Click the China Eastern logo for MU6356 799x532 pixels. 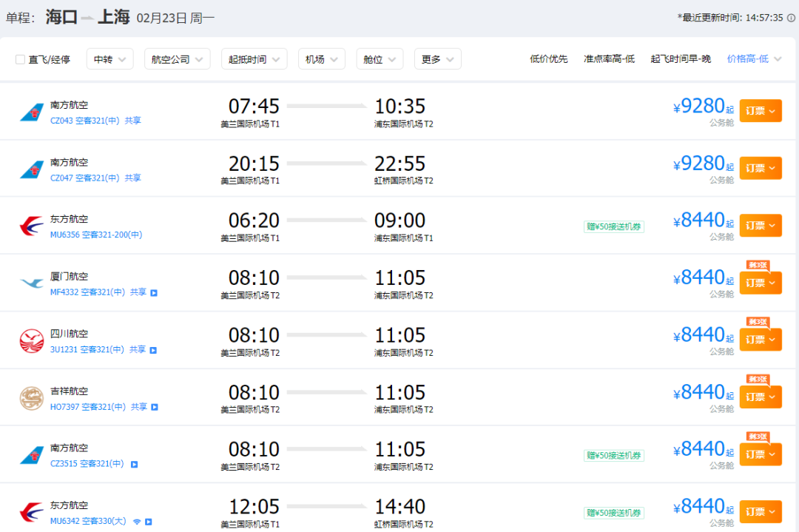[x=31, y=226]
